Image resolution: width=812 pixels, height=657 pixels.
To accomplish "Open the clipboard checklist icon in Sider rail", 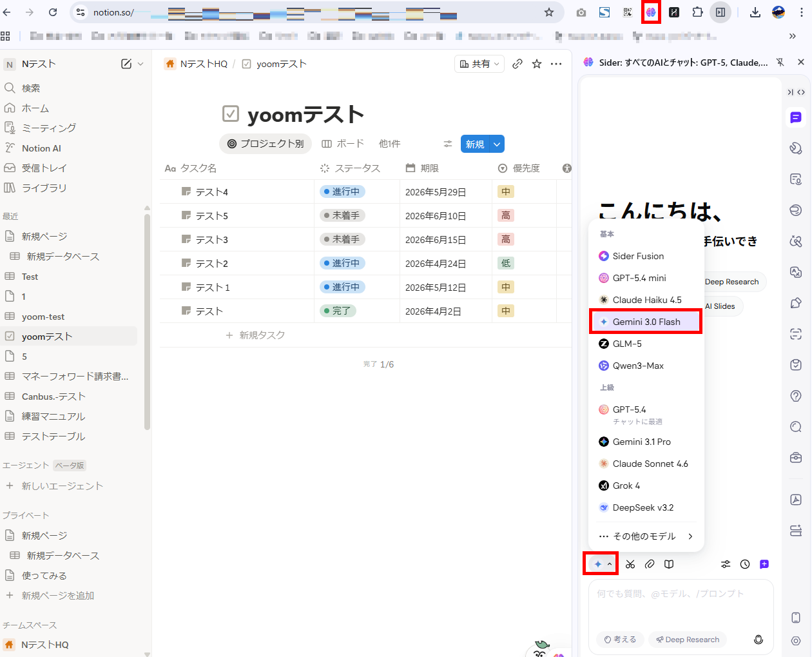I will pos(796,365).
